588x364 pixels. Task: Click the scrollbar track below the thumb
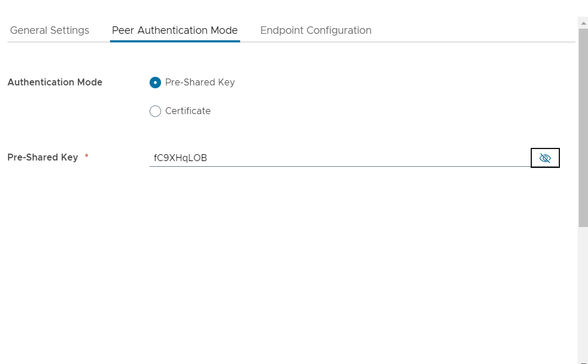(x=583, y=287)
